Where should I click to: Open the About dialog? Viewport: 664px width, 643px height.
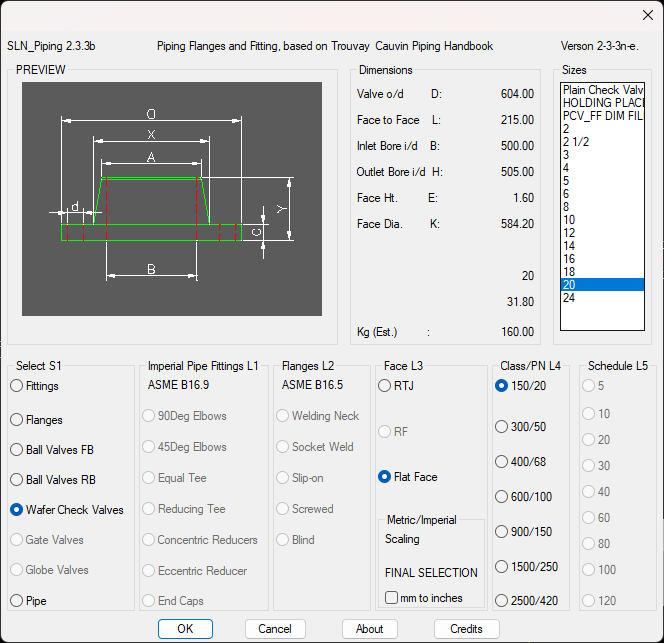[370, 629]
